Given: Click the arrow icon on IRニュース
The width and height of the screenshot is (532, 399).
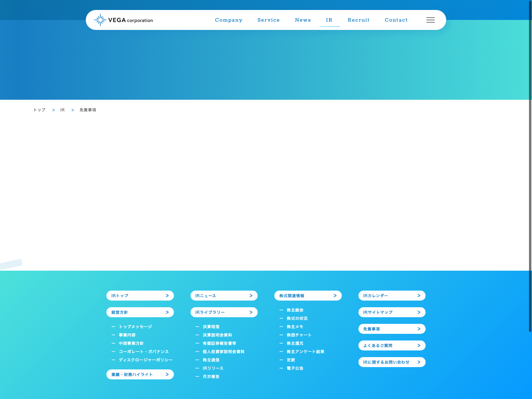Looking at the screenshot, I should click(x=251, y=296).
